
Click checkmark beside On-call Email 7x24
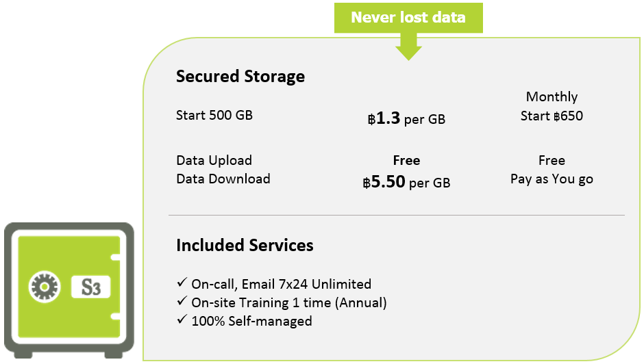pos(182,283)
